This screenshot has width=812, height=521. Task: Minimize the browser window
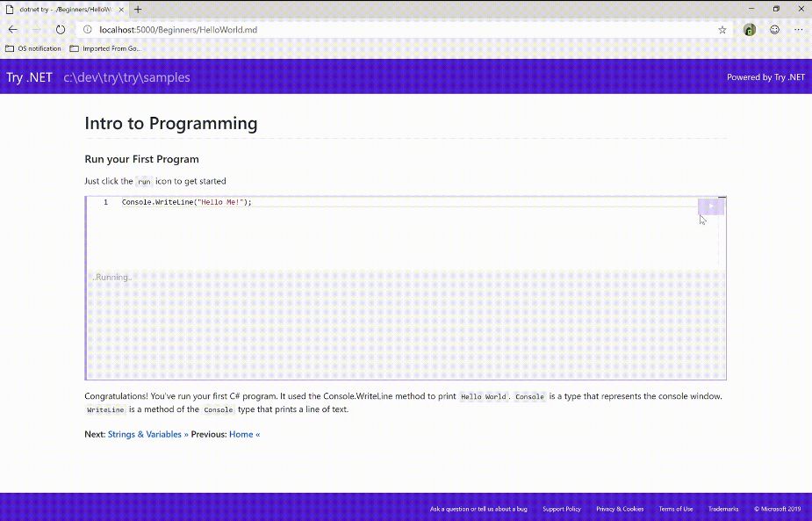tap(751, 9)
